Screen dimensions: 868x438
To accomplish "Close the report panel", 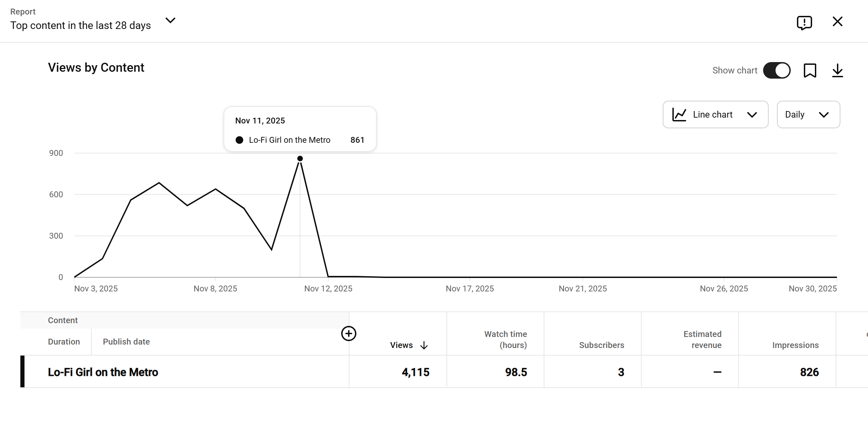I will (x=837, y=22).
